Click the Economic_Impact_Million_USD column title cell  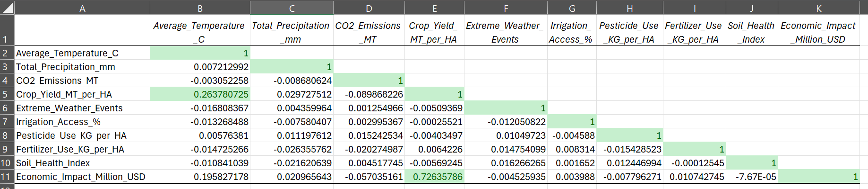(819, 30)
